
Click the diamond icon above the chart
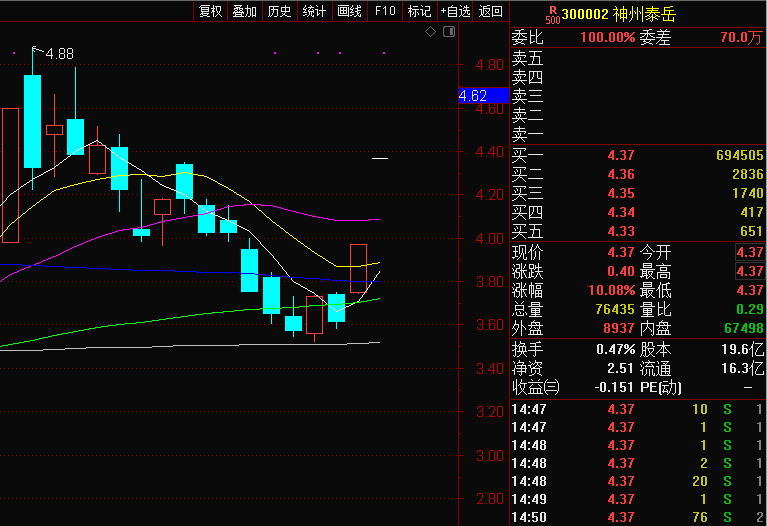[430, 32]
